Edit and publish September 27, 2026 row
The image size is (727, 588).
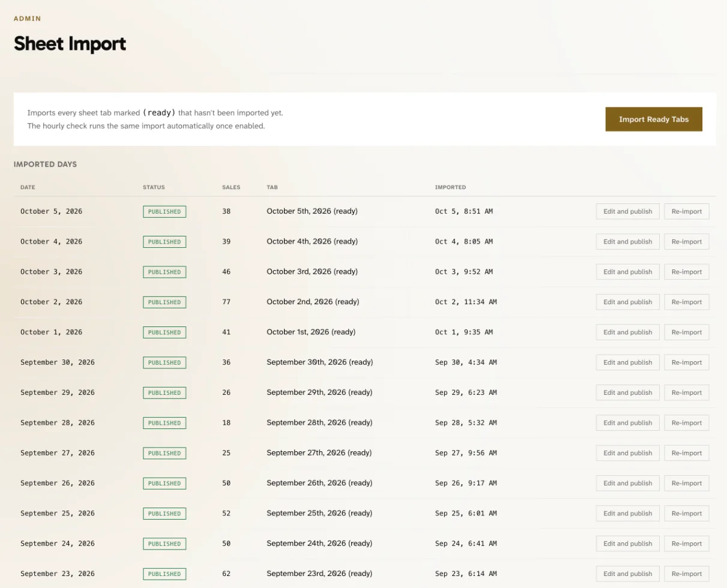(627, 453)
